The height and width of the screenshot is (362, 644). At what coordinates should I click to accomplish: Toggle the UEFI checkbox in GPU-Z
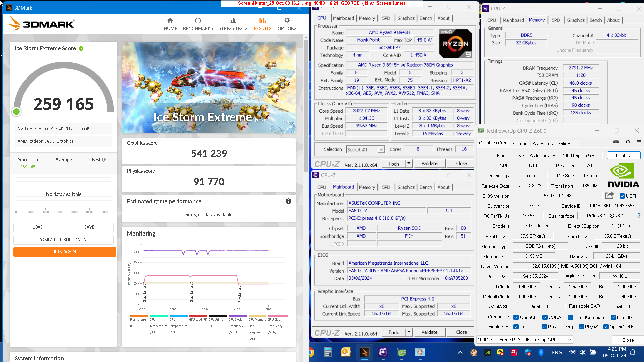pyautogui.click(x=622, y=196)
